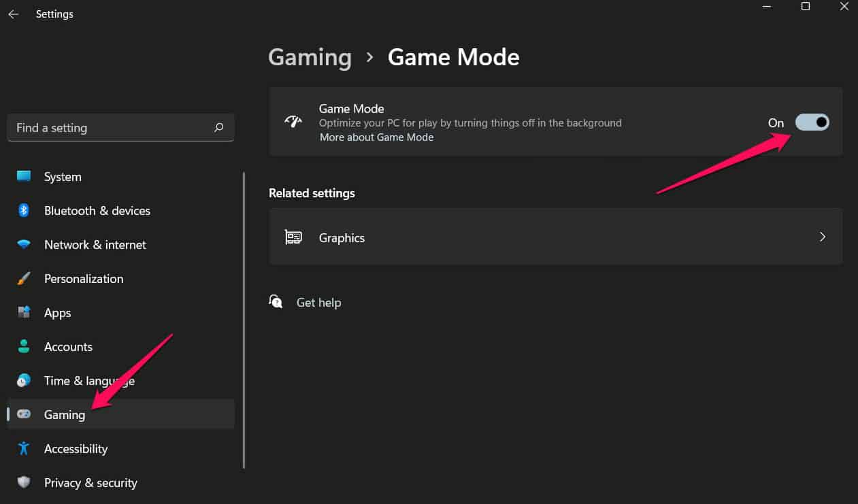Click the System monitor icon

tap(24, 176)
